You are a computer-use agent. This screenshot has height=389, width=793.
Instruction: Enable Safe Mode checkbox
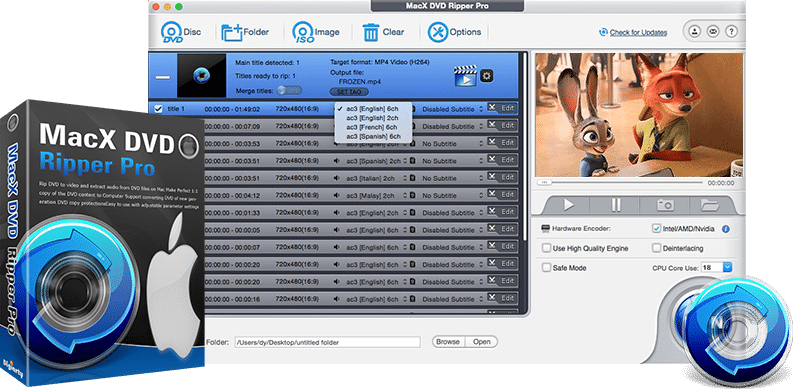coord(546,268)
